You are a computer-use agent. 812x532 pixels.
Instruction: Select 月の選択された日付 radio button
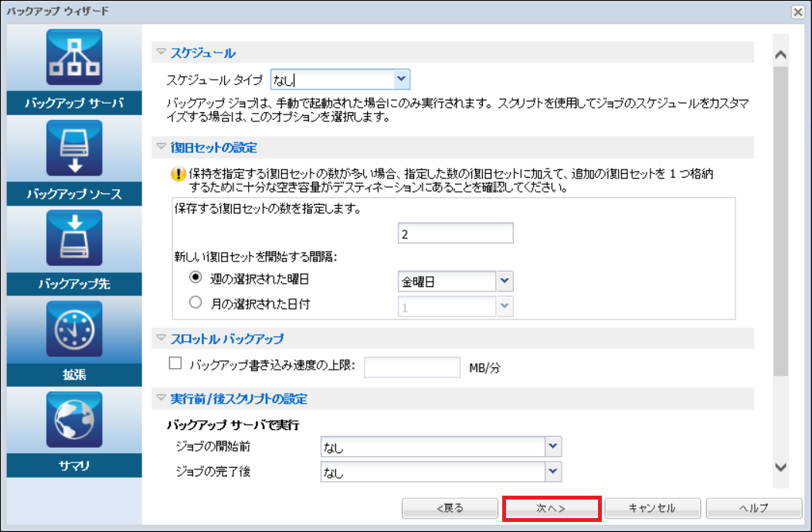[195, 302]
